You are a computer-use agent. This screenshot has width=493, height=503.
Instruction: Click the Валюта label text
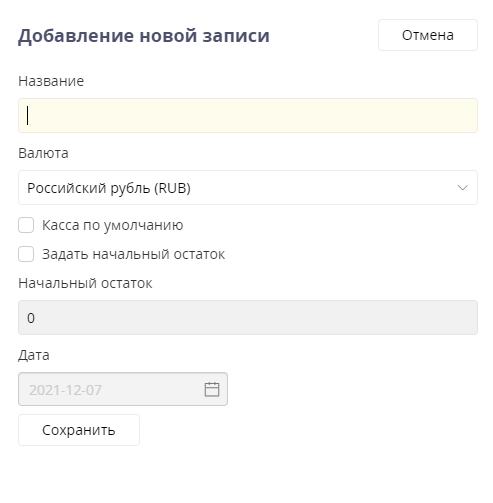(x=43, y=153)
